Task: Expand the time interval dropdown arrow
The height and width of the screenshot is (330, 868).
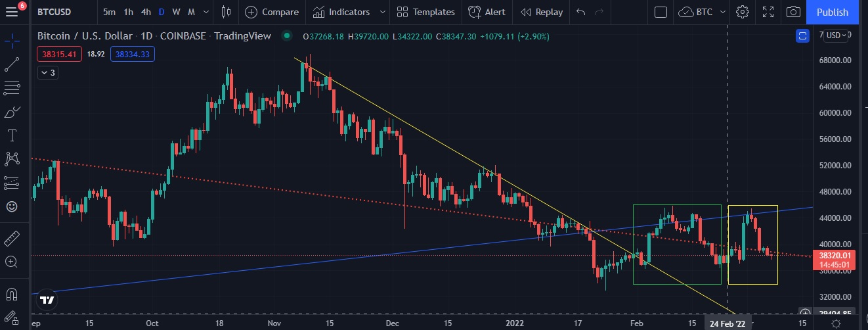Action: pos(205,12)
